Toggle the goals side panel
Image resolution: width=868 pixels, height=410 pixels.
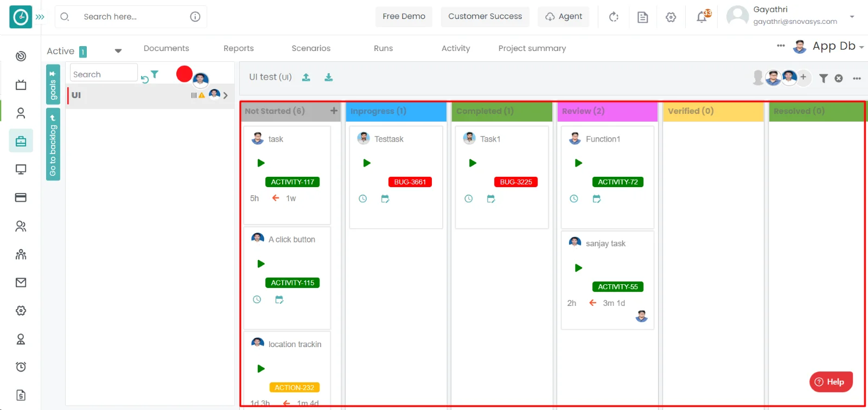(x=53, y=85)
